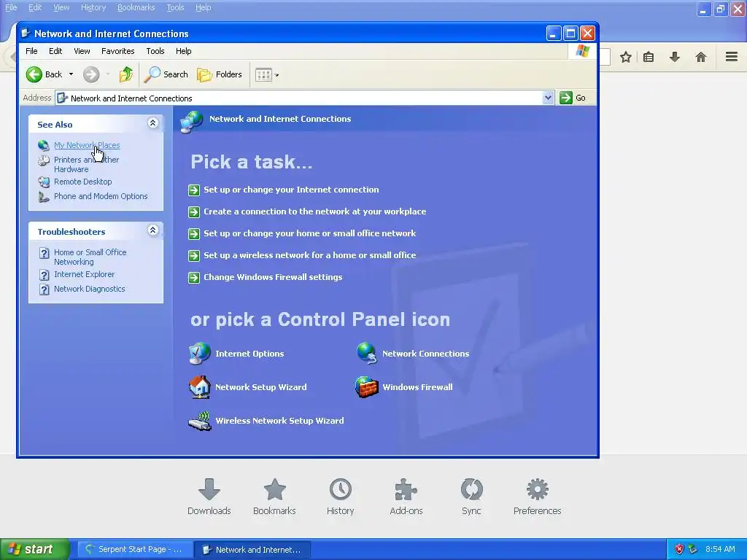
Task: Open Home or Small Office Networking troubleshooter
Action: pos(90,257)
